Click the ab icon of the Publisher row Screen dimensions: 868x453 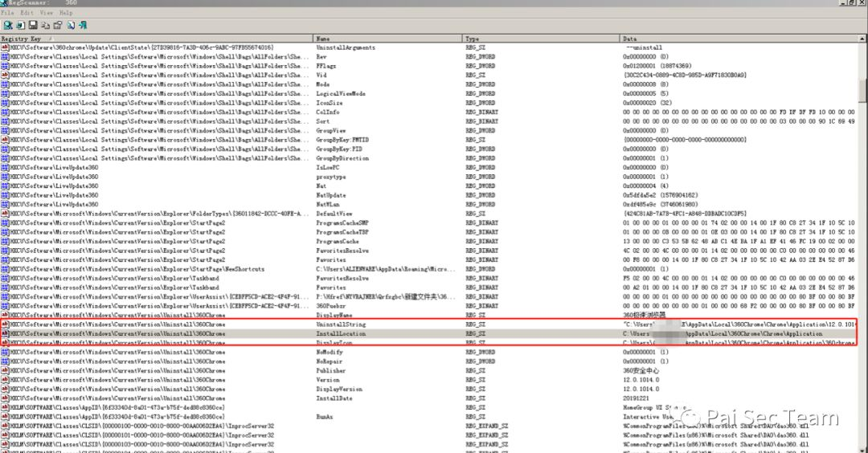5,371
